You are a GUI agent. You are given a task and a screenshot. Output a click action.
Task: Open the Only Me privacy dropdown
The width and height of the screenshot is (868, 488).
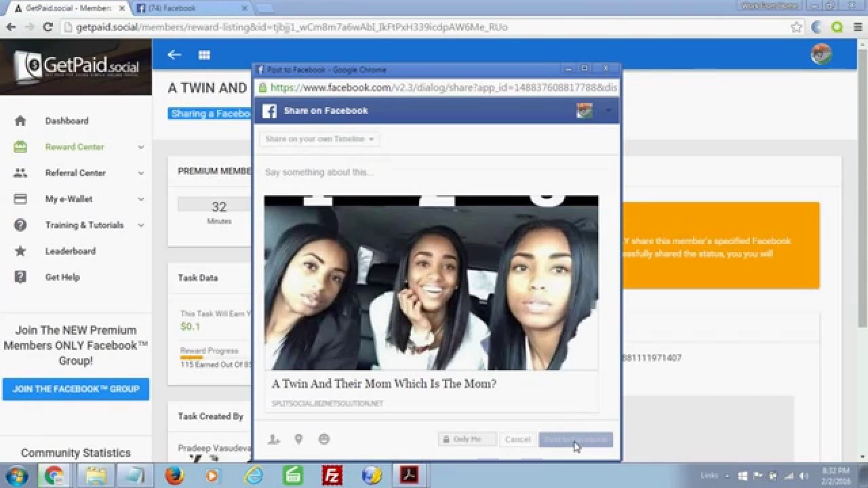pyautogui.click(x=467, y=439)
